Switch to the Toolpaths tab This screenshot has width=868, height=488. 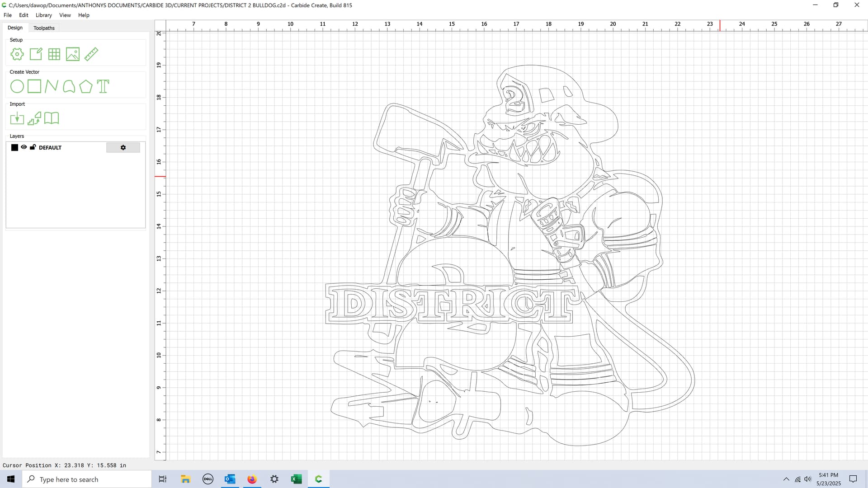[44, 28]
